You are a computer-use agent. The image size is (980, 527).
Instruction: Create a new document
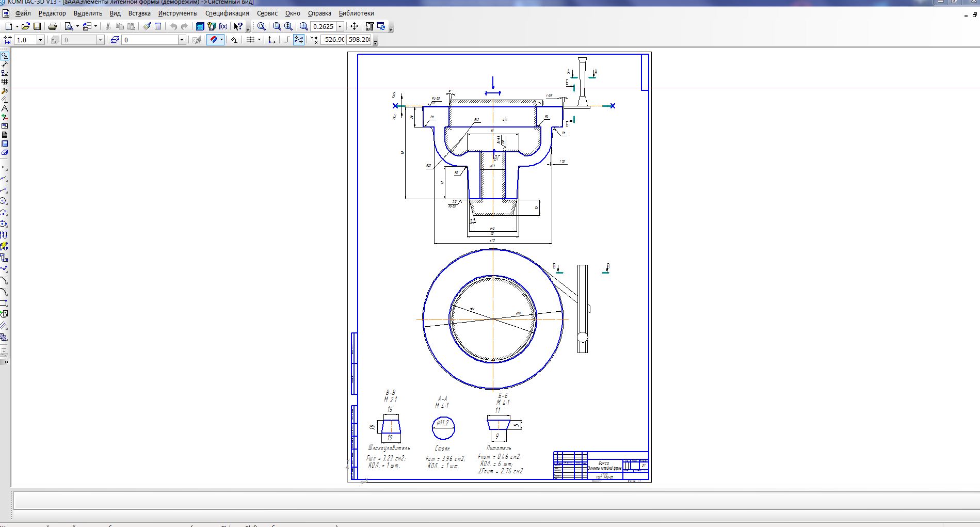tap(9, 26)
